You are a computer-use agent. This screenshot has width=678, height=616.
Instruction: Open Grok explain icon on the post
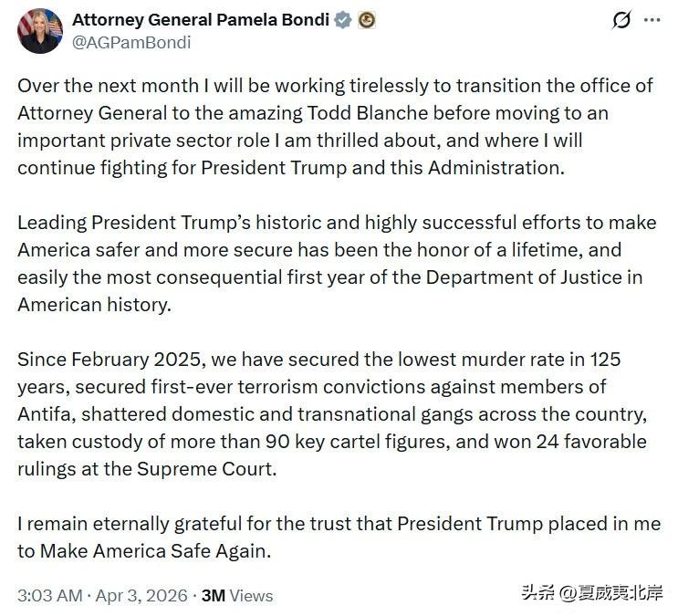(621, 19)
